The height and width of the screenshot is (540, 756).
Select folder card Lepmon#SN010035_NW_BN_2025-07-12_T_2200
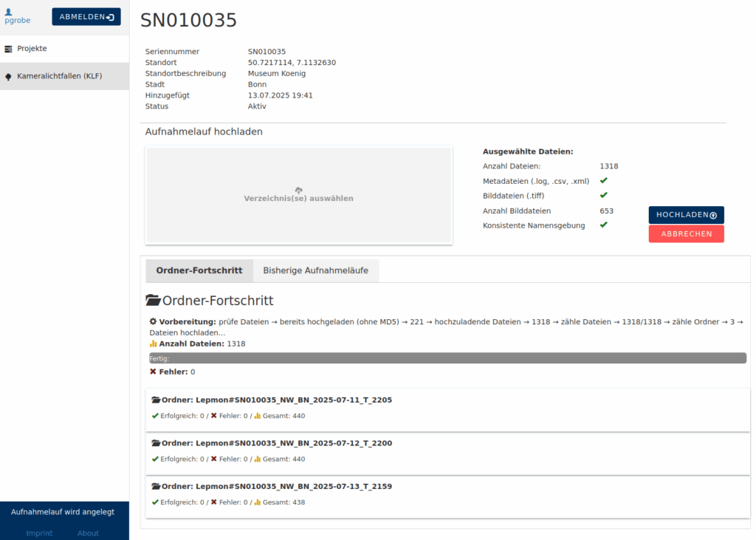(447, 453)
